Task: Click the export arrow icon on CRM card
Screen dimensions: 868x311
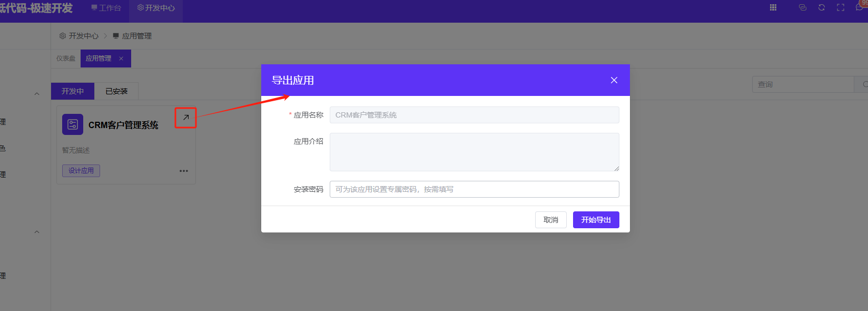Action: click(x=186, y=118)
